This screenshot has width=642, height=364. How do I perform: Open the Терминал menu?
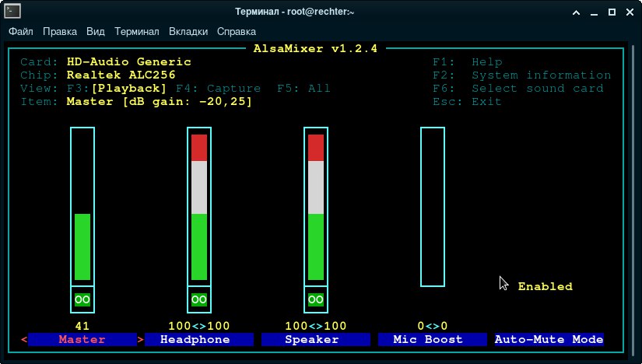(x=137, y=32)
